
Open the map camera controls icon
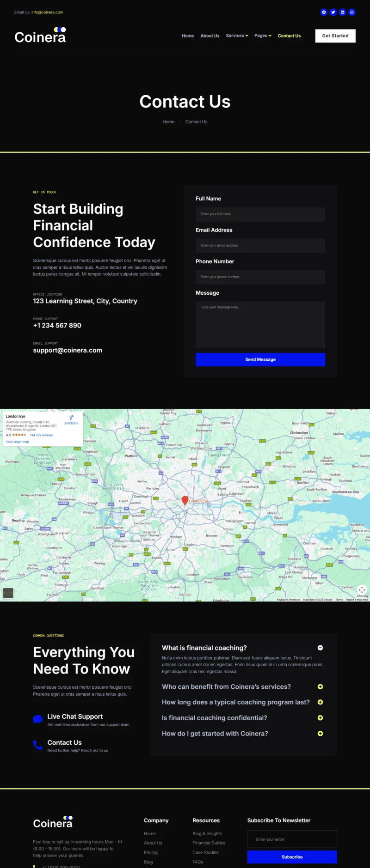click(x=362, y=589)
